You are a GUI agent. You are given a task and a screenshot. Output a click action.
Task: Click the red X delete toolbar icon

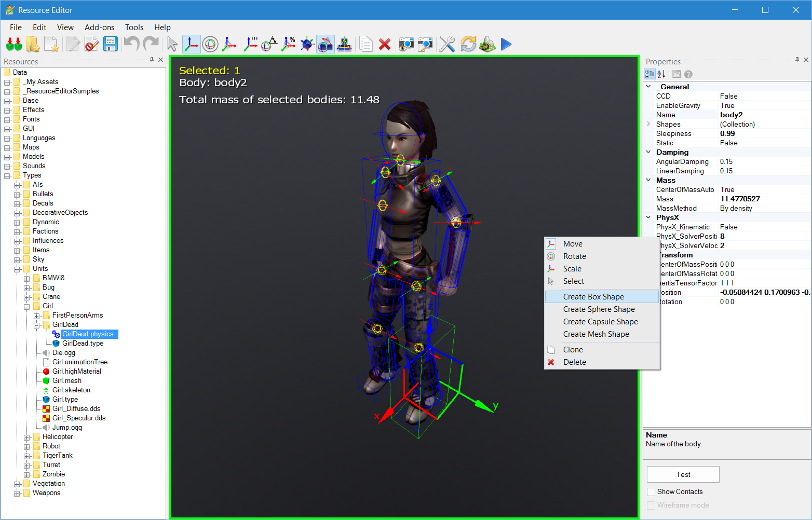[384, 45]
